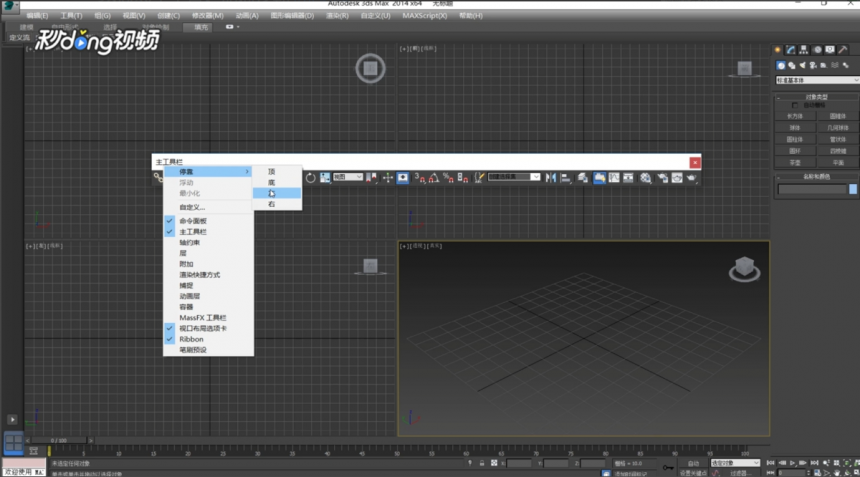Select the Cameras category icon
Screen dimensions: 860x477
coord(813,65)
